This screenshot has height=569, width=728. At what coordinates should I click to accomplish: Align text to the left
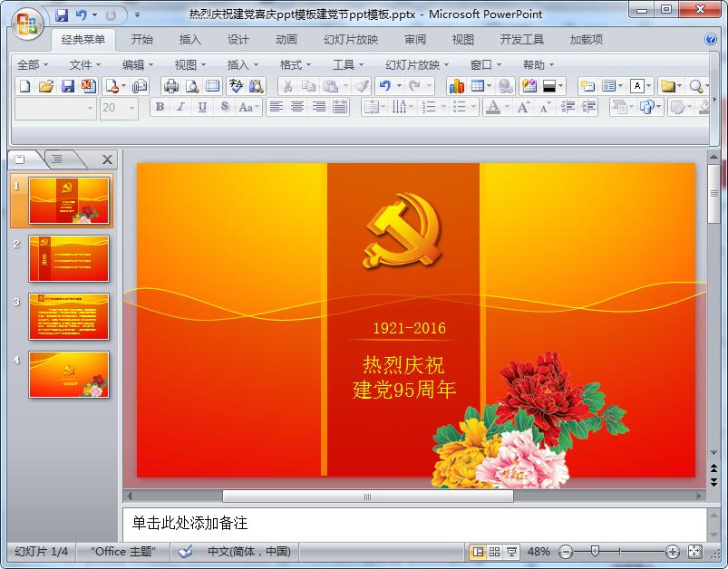(x=277, y=107)
